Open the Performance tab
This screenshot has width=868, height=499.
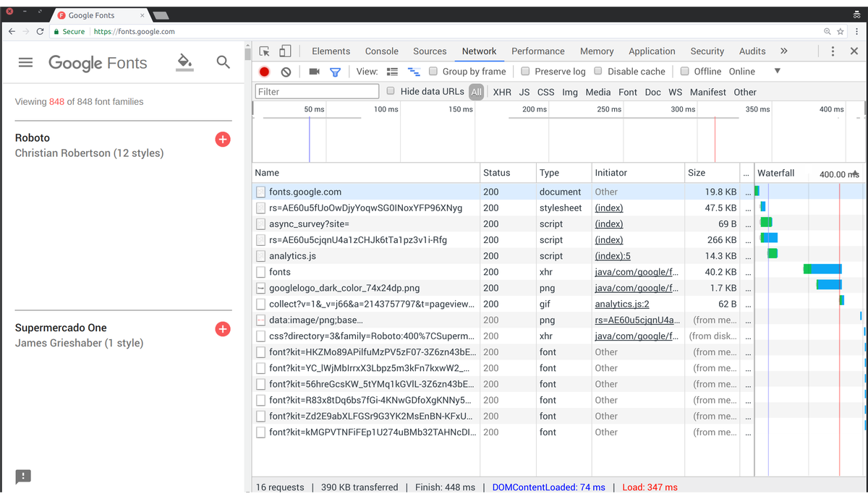[x=538, y=51]
